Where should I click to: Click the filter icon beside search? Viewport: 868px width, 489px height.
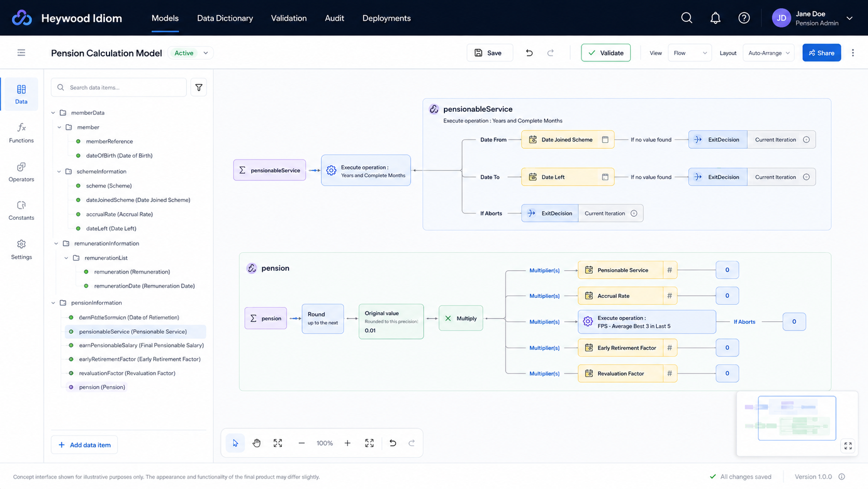pyautogui.click(x=199, y=87)
